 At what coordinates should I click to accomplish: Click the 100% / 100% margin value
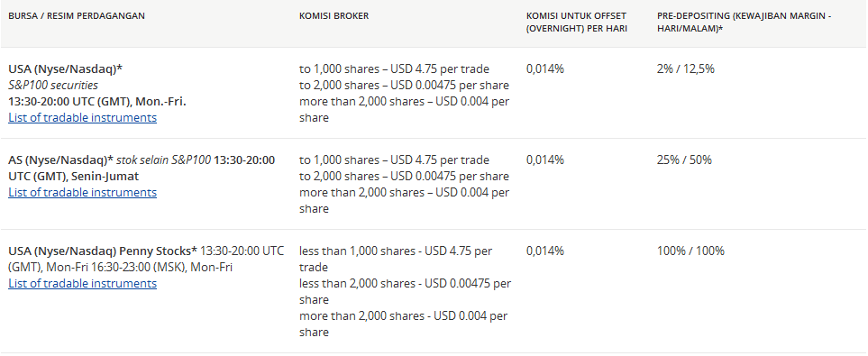pos(690,251)
